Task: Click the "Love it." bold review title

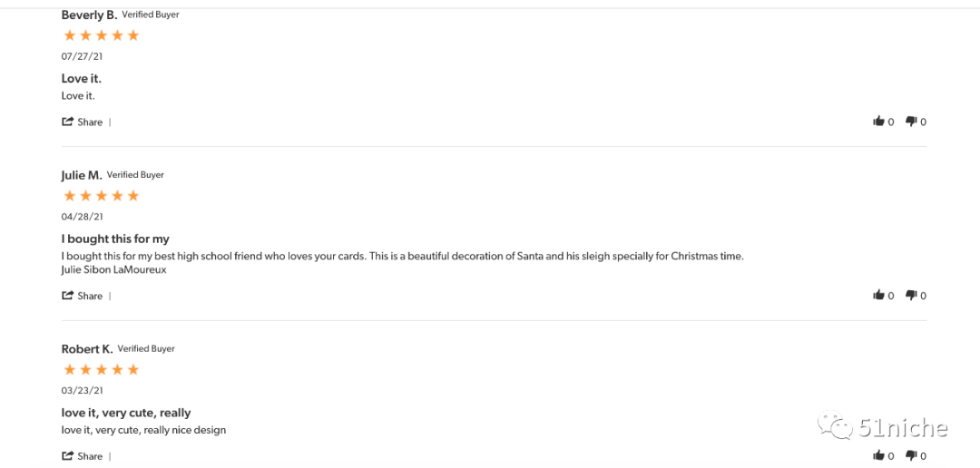Action: pos(82,79)
